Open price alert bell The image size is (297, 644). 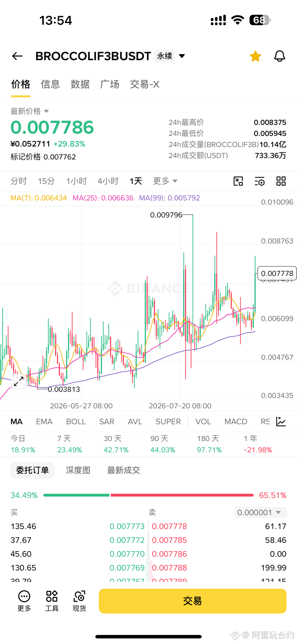click(x=279, y=56)
